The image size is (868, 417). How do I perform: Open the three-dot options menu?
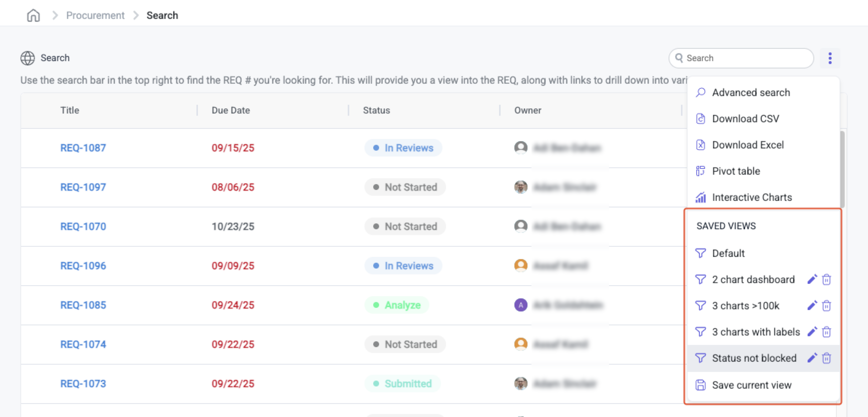(x=830, y=58)
